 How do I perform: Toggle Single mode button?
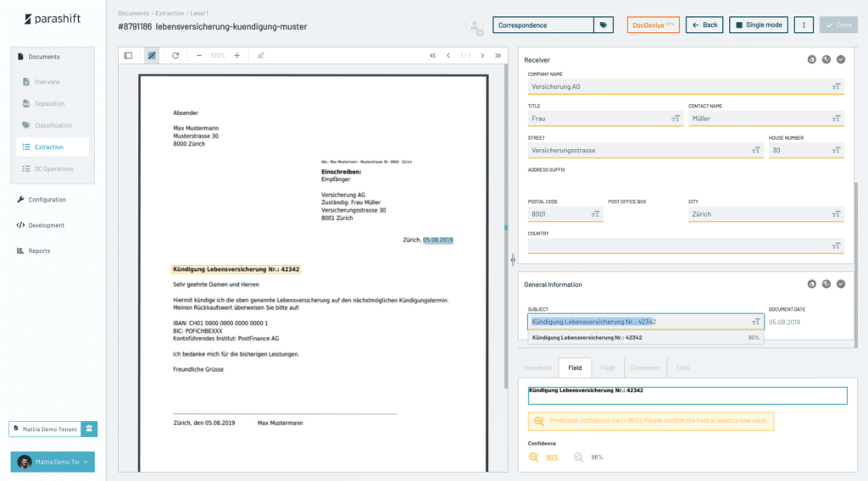759,25
